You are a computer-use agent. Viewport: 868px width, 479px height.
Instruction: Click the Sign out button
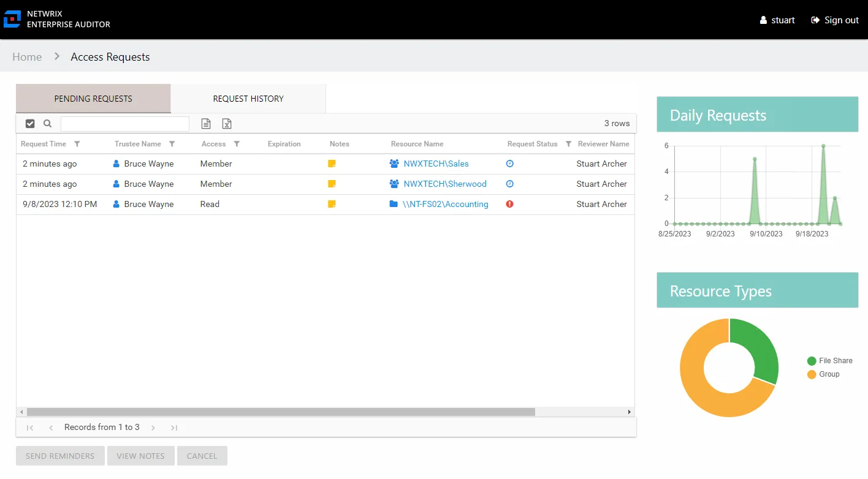click(835, 20)
